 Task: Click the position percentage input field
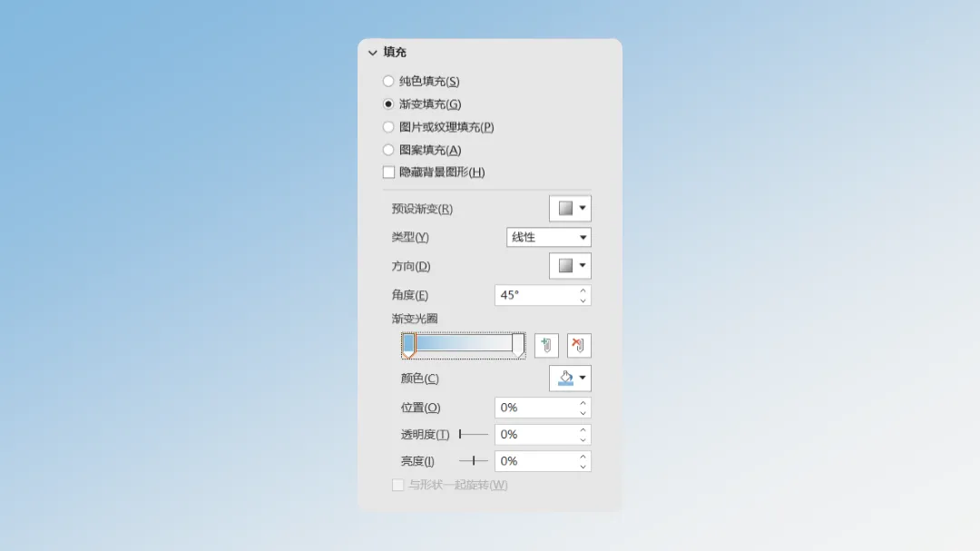535,408
